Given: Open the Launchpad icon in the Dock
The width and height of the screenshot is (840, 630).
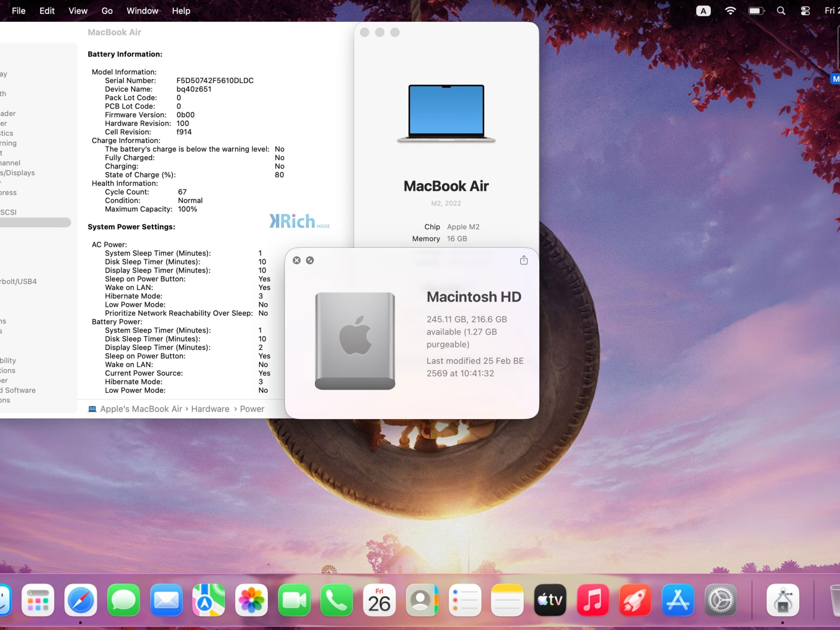Looking at the screenshot, I should click(x=38, y=600).
